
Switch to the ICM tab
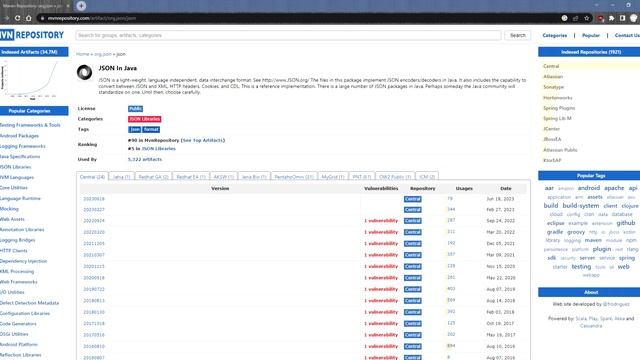[427, 177]
